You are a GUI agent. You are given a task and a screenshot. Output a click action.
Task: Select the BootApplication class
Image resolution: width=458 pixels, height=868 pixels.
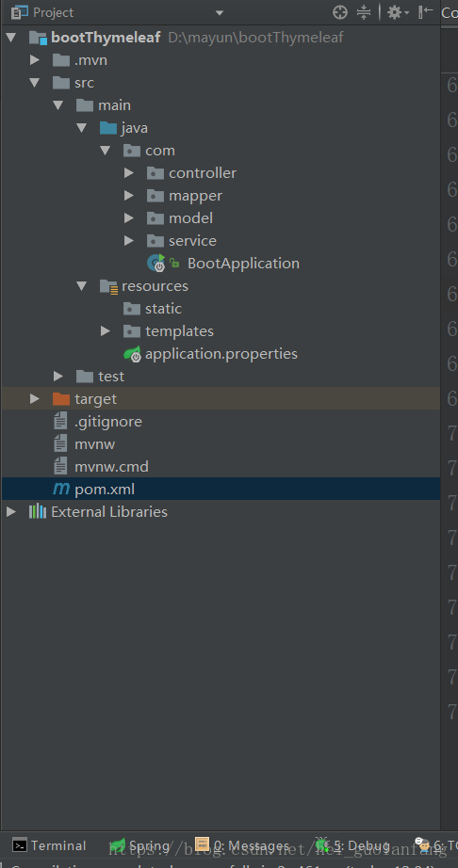(243, 264)
